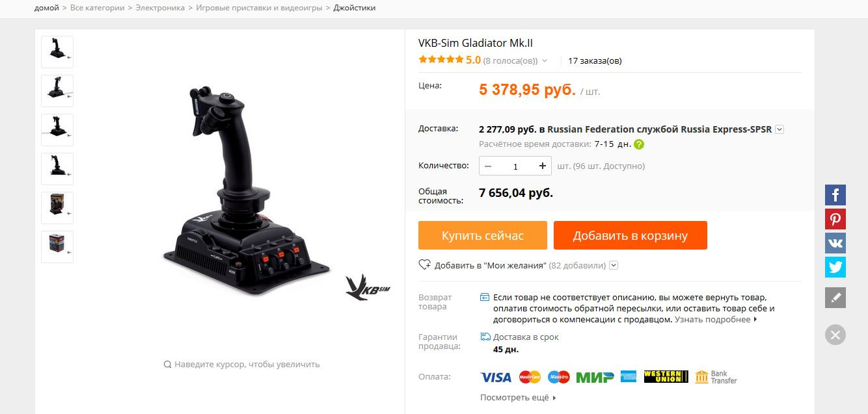This screenshot has width=868, height=414.
Task: Go to Электроника breadcrumb category
Action: tap(160, 8)
